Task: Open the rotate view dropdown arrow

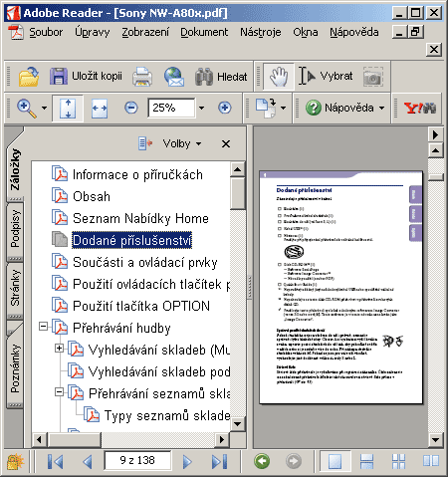Action: pos(283,108)
